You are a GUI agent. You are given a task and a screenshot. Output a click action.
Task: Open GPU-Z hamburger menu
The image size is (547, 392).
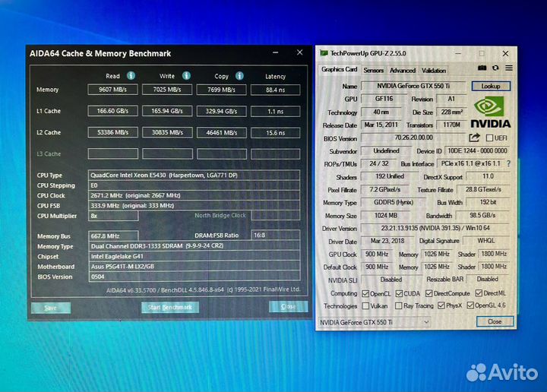509,68
